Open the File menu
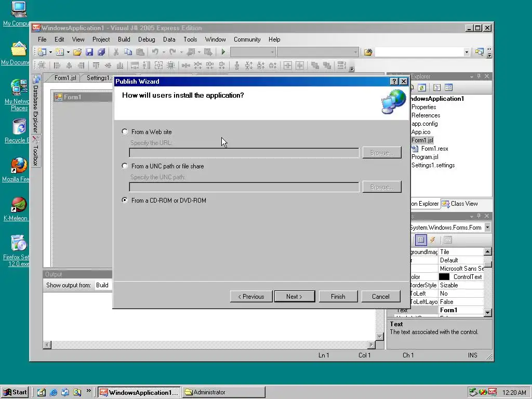This screenshot has width=532, height=399. click(42, 39)
